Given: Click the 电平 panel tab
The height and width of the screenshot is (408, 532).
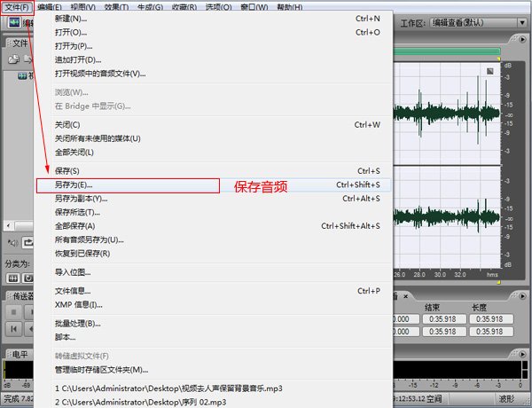Looking at the screenshot, I should 20,355.
